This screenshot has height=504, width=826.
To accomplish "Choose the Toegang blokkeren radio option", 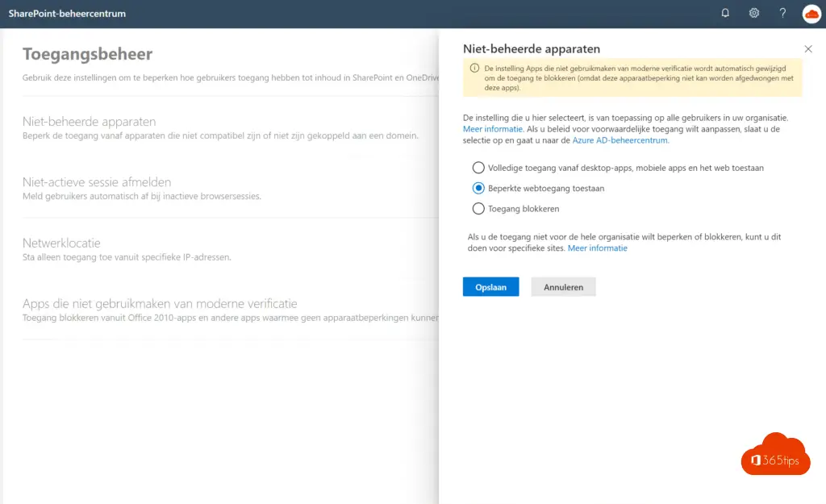I will [x=478, y=208].
